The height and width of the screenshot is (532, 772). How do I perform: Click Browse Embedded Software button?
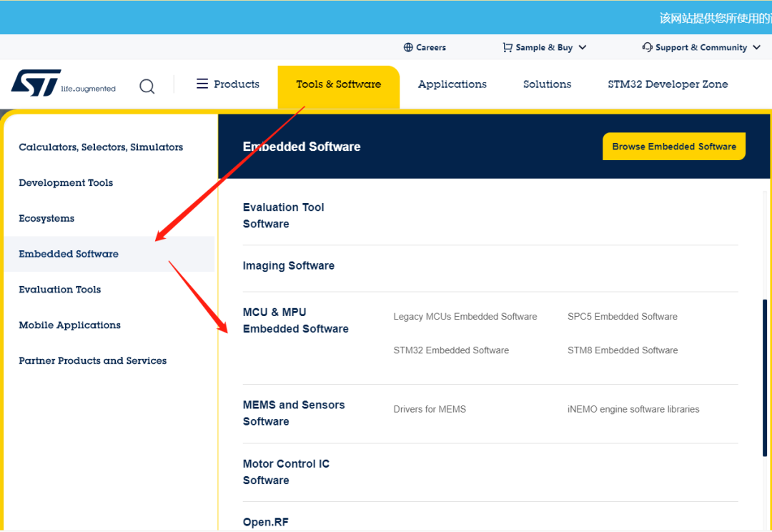(674, 147)
